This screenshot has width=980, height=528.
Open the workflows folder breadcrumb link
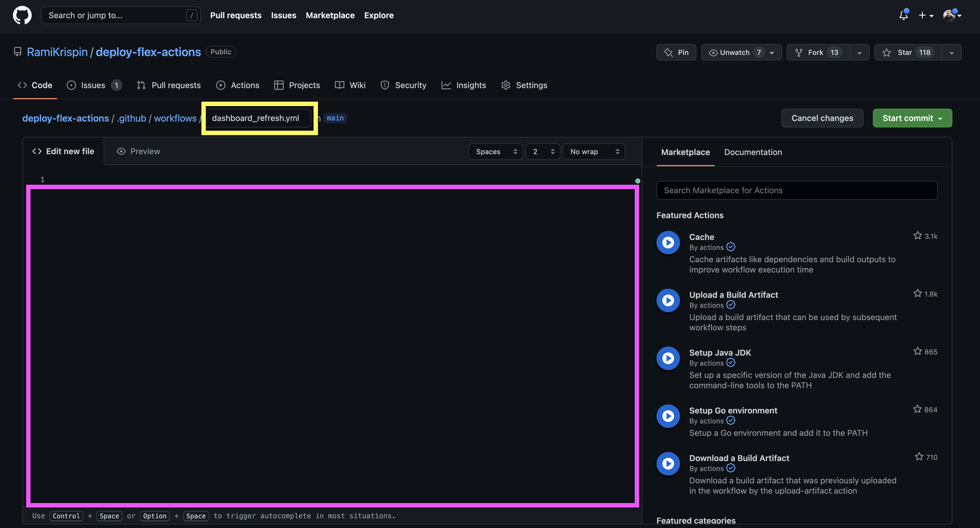click(x=175, y=118)
